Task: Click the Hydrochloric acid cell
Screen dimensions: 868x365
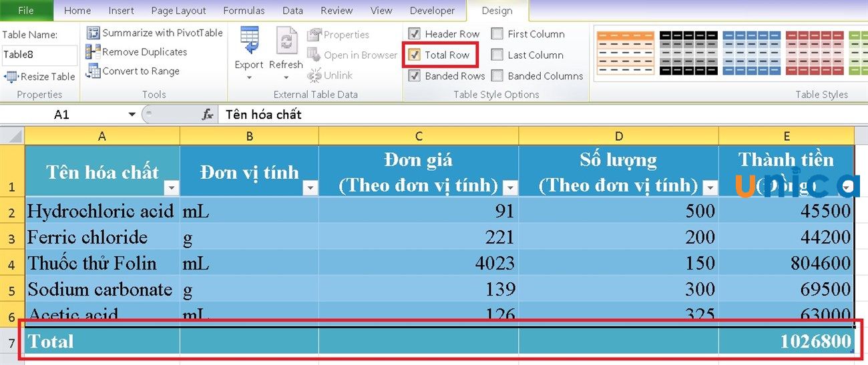Action: (102, 211)
